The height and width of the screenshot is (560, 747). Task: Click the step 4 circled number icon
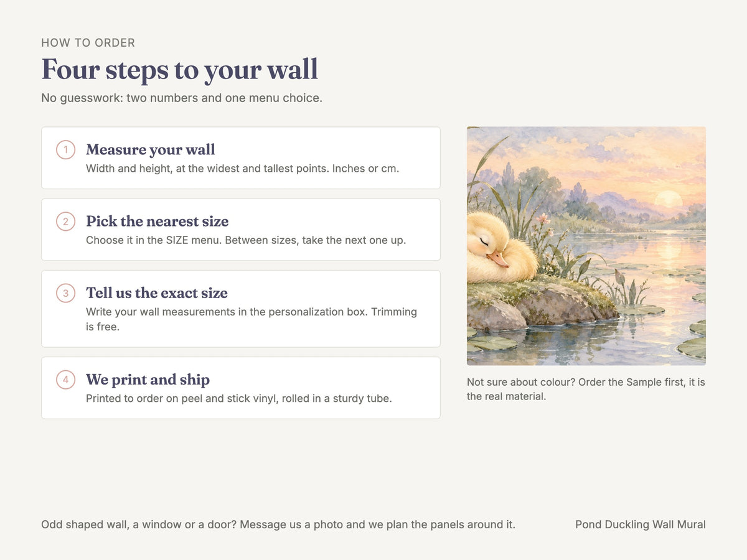66,380
